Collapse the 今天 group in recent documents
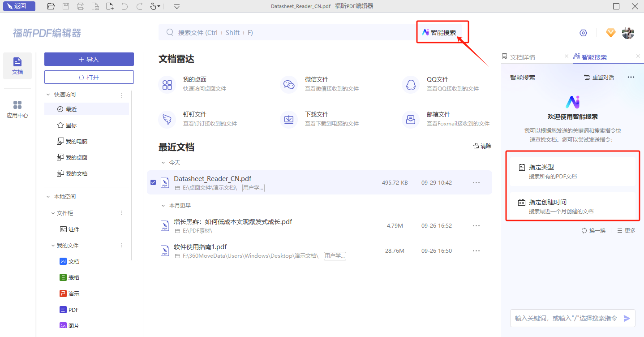This screenshot has width=644, height=337. tap(163, 163)
